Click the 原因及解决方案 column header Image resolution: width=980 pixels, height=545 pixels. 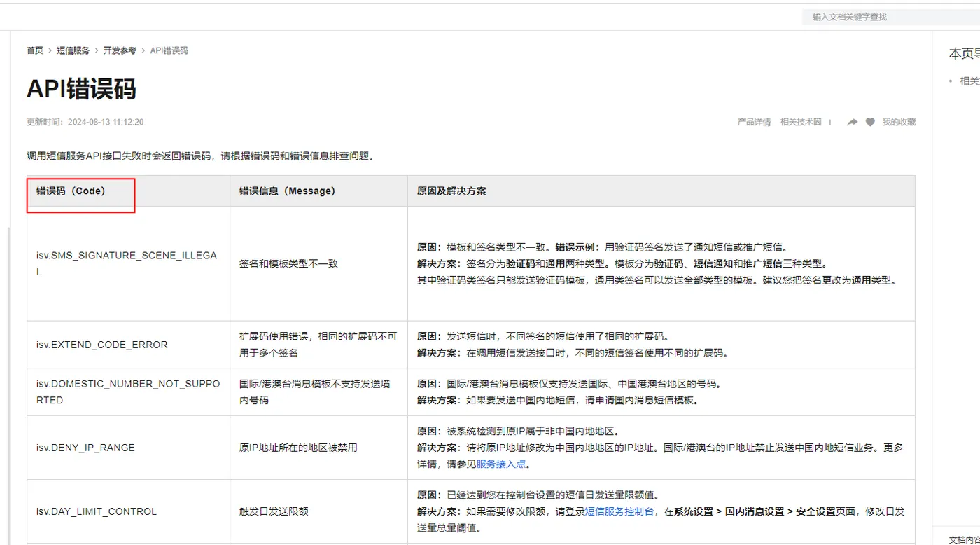click(x=661, y=191)
